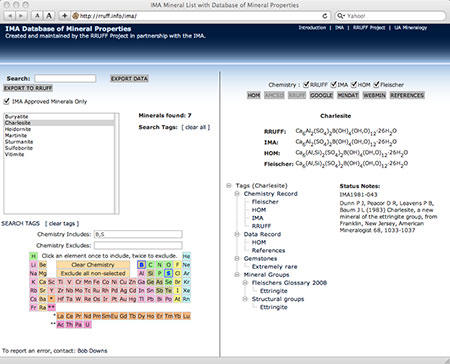
Task: Select Oxygen element O in periodic table
Action: pyautogui.click(x=168, y=265)
